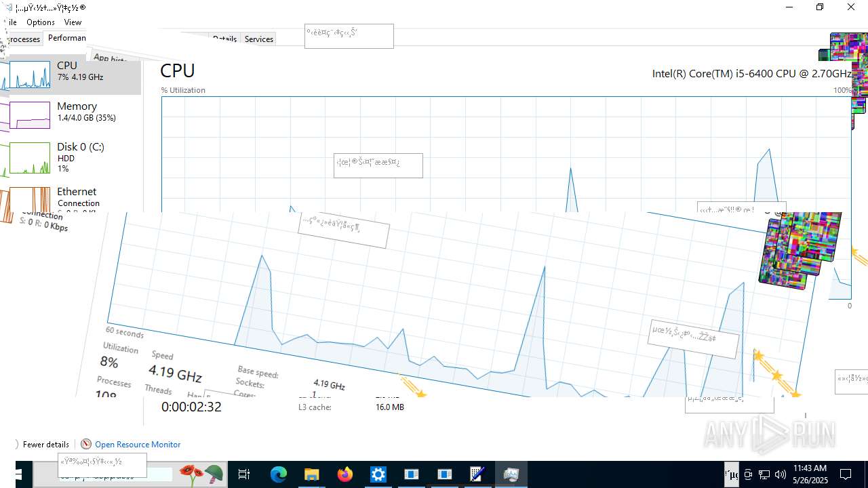This screenshot has height=488, width=868.
Task: Switch to the Services tab
Action: point(258,39)
